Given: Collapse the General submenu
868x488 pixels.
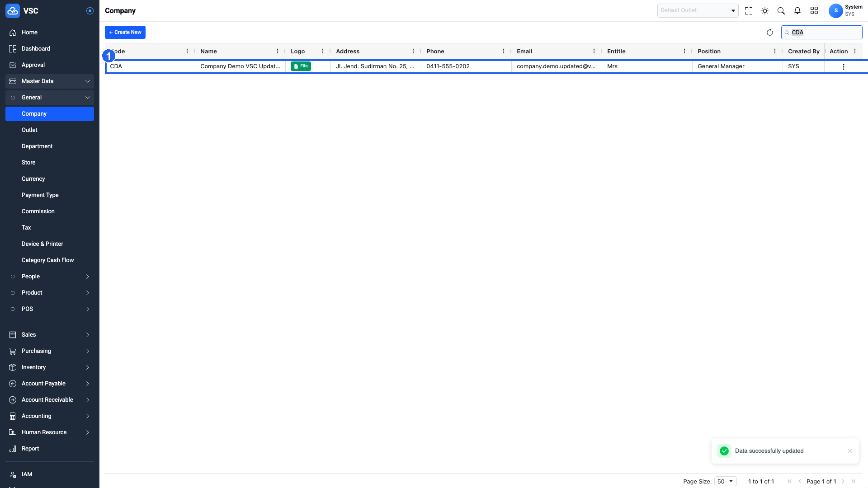Looking at the screenshot, I should [x=50, y=98].
